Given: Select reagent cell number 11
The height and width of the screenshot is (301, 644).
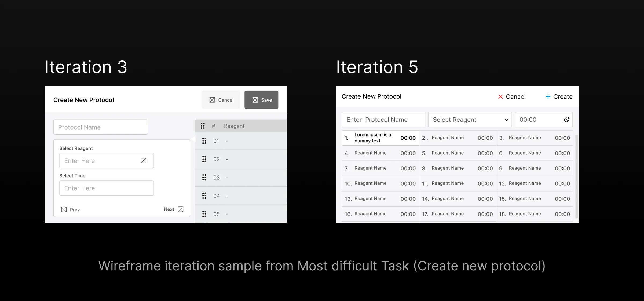Looking at the screenshot, I should pyautogui.click(x=458, y=184).
